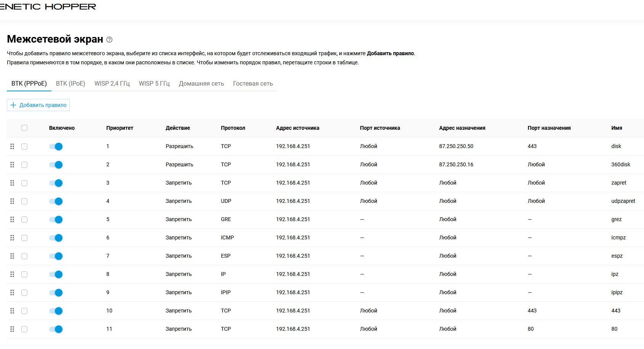Click the Приоритет column header
The image size is (644, 349).
click(120, 128)
